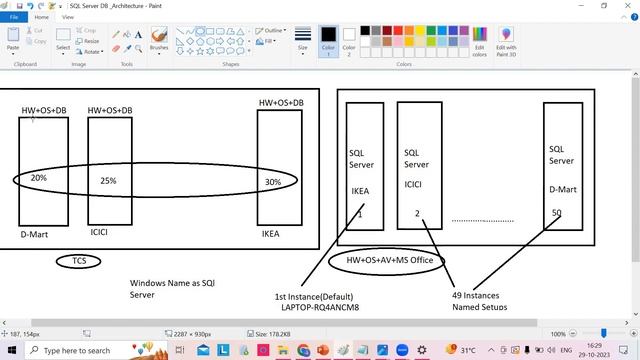Image resolution: width=640 pixels, height=360 pixels.
Task: Activate Color 1 foreground button
Action: point(328,41)
